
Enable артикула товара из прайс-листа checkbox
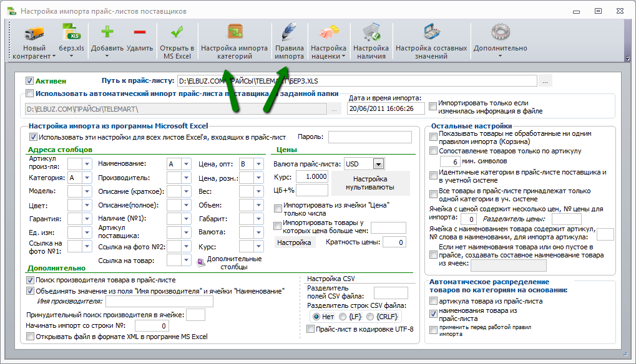433,301
